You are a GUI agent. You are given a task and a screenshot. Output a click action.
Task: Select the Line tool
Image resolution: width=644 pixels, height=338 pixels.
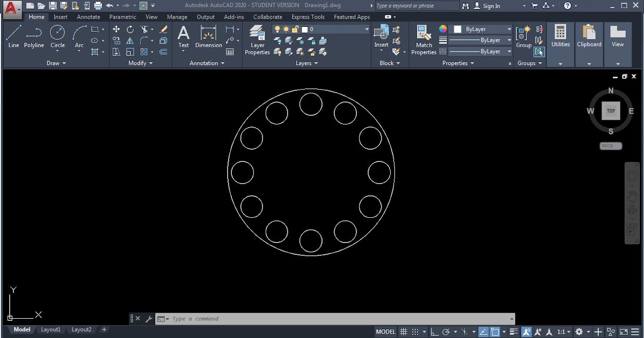pyautogui.click(x=13, y=33)
